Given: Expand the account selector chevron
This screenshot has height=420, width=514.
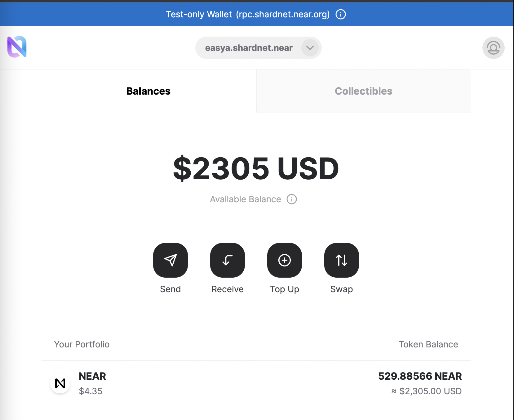Looking at the screenshot, I should point(310,48).
